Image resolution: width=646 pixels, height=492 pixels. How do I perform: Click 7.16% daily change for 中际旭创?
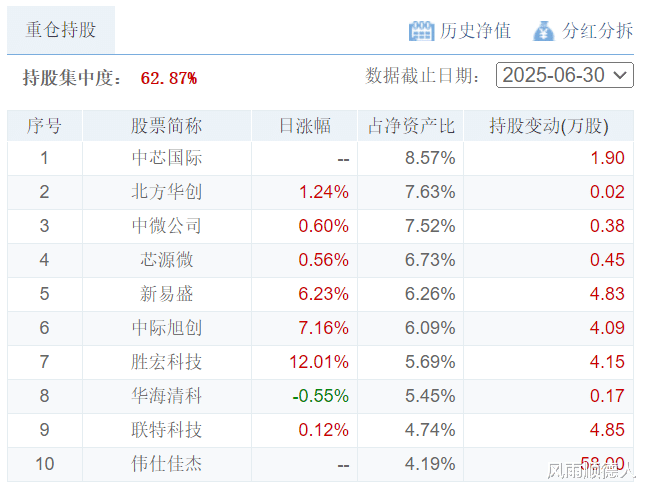324,328
